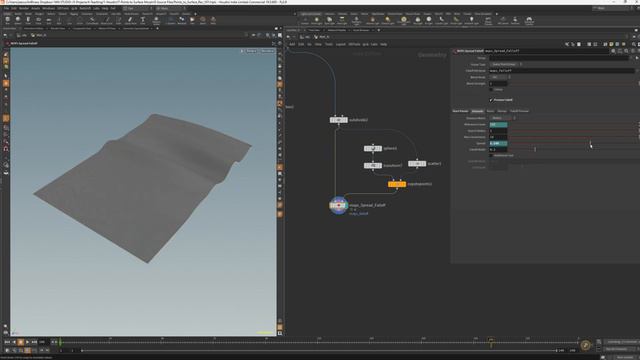This screenshot has height=360, width=640.
Task: Open Render menu
Action: click(x=24, y=8)
